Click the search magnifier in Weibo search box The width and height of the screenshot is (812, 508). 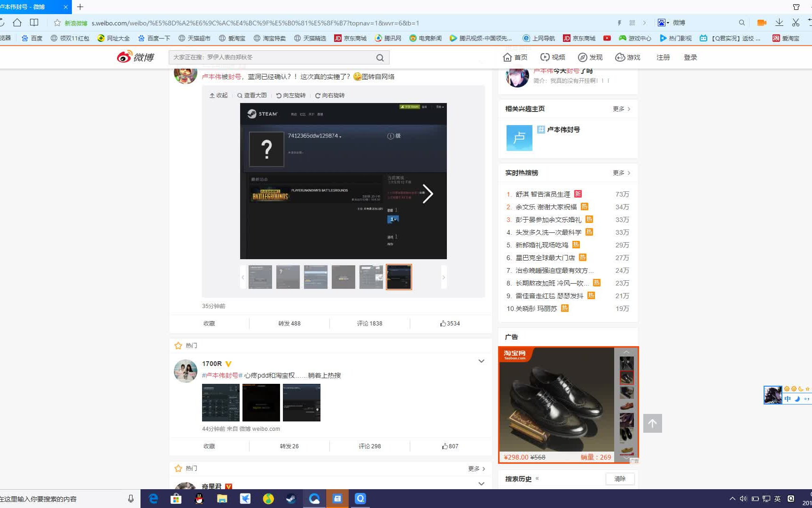(x=380, y=57)
